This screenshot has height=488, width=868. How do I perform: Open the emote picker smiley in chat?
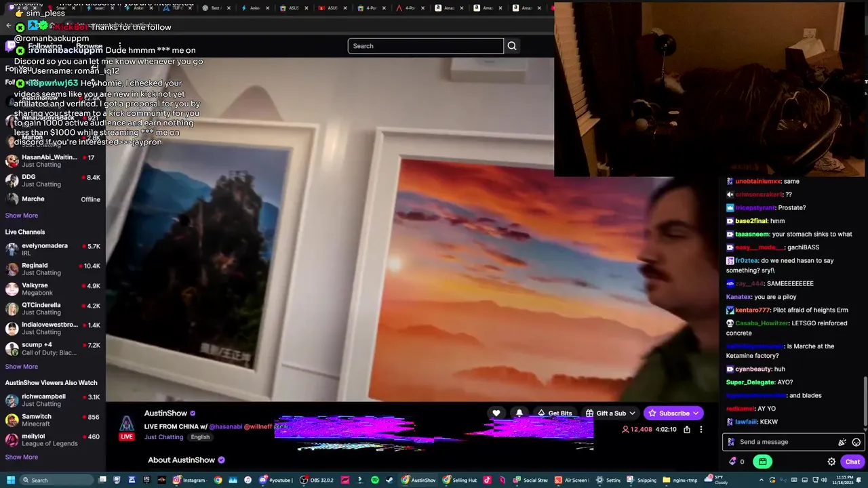(856, 442)
